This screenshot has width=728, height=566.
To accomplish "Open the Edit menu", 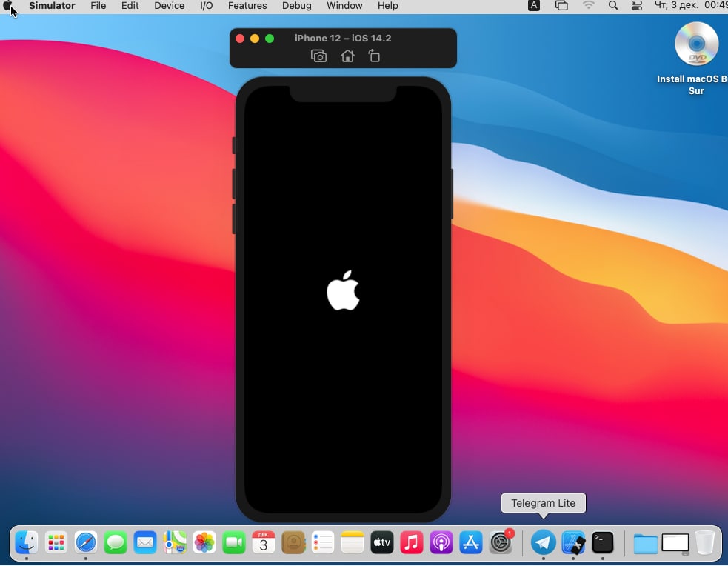I will [x=130, y=6].
